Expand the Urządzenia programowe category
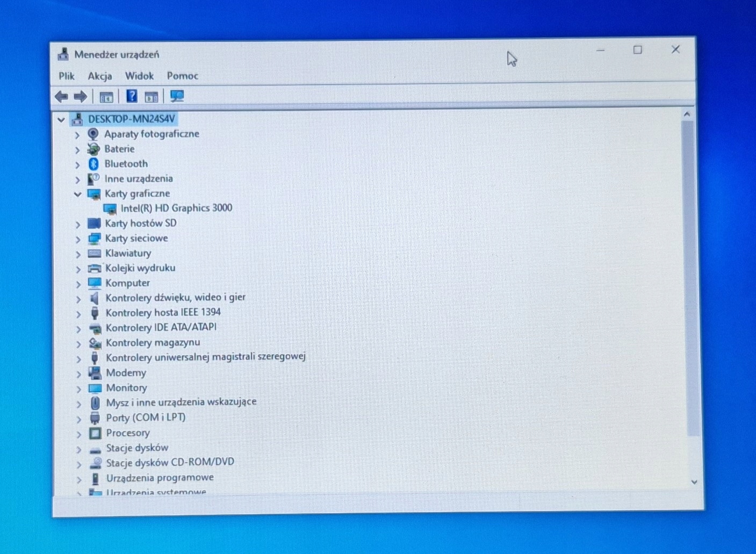 click(79, 479)
